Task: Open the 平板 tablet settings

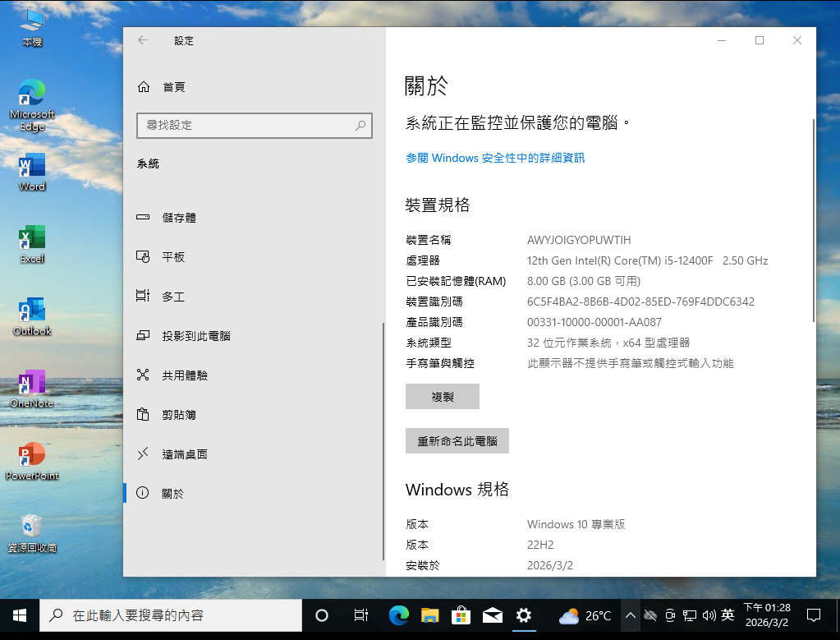Action: [x=253, y=257]
